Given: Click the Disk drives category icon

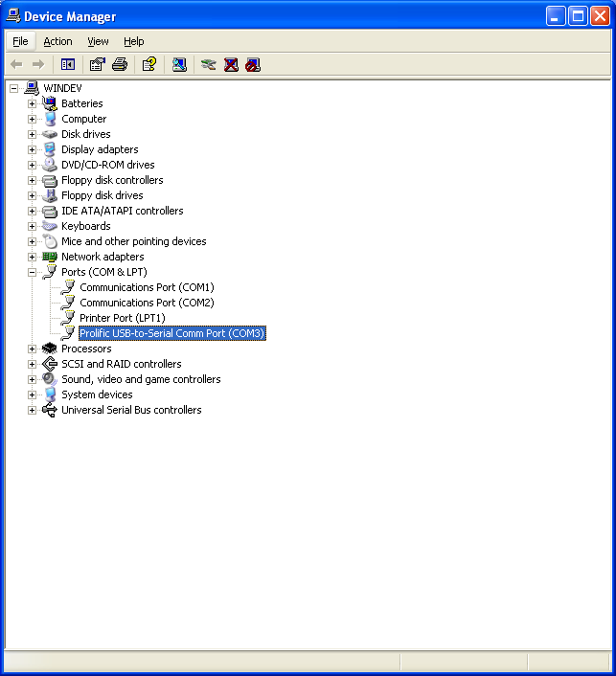Looking at the screenshot, I should click(x=50, y=134).
